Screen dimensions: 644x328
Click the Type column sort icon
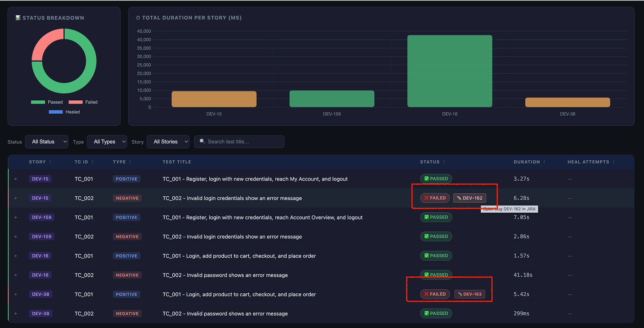coord(130,162)
